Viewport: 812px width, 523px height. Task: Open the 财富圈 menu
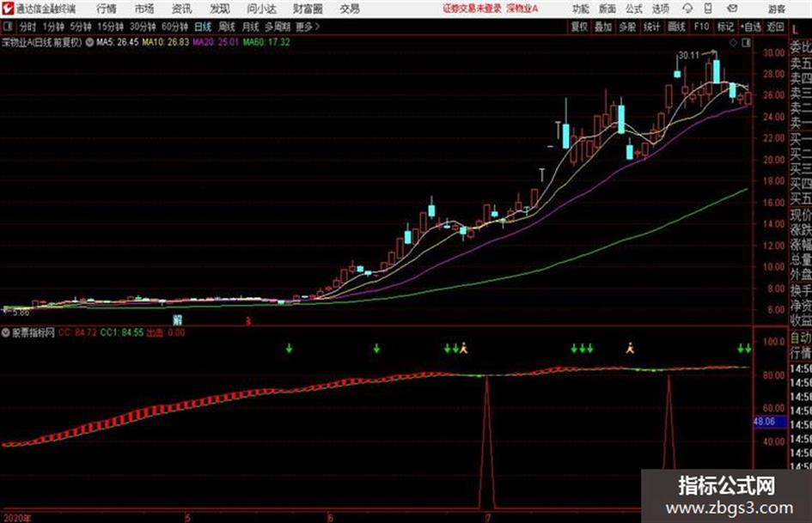coord(308,9)
